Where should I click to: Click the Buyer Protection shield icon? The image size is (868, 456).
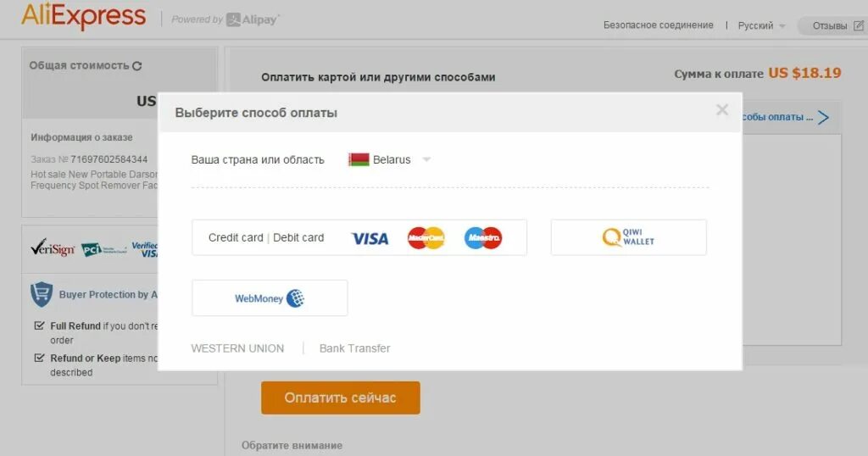coord(42,294)
